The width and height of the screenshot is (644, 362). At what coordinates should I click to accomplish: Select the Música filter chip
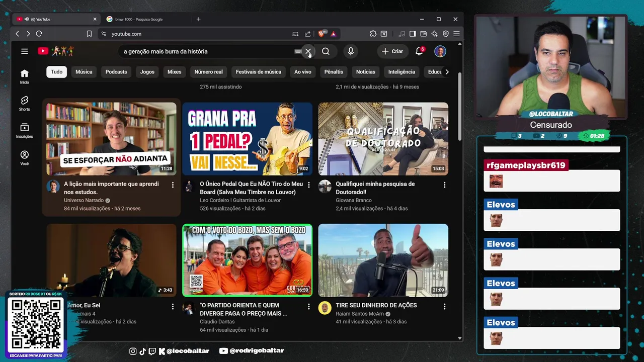pyautogui.click(x=84, y=72)
